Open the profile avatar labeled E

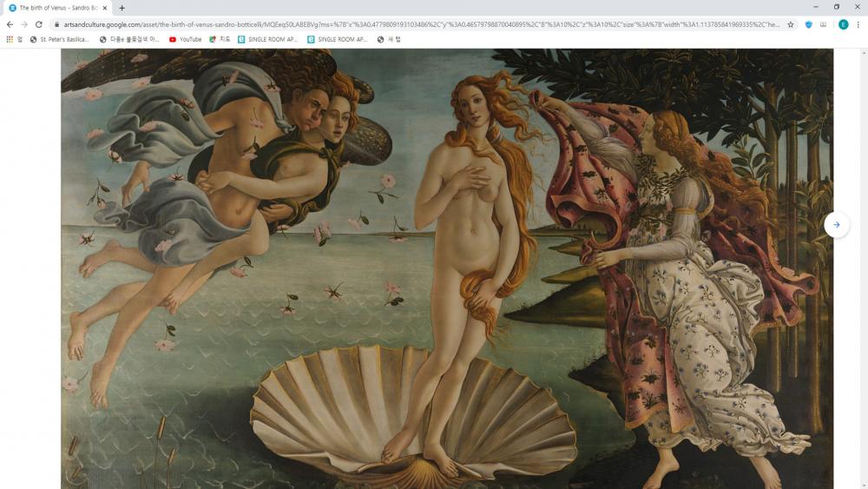tap(843, 24)
